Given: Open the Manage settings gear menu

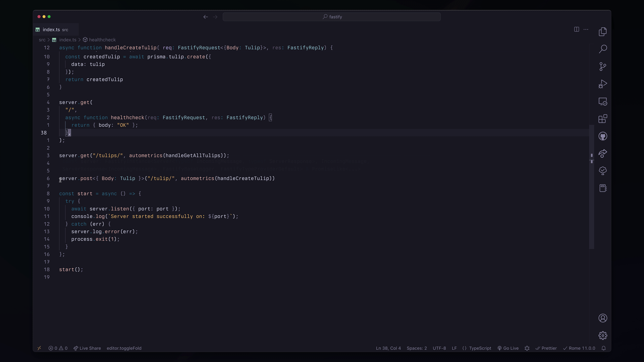Looking at the screenshot, I should point(603,336).
